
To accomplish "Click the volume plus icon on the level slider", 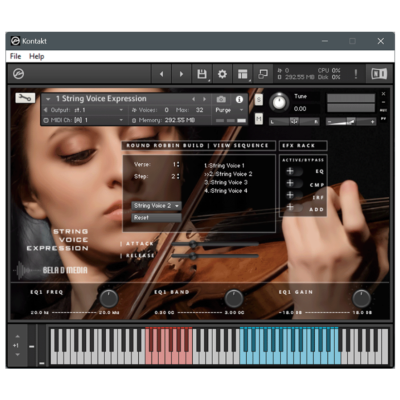I will 373,122.
